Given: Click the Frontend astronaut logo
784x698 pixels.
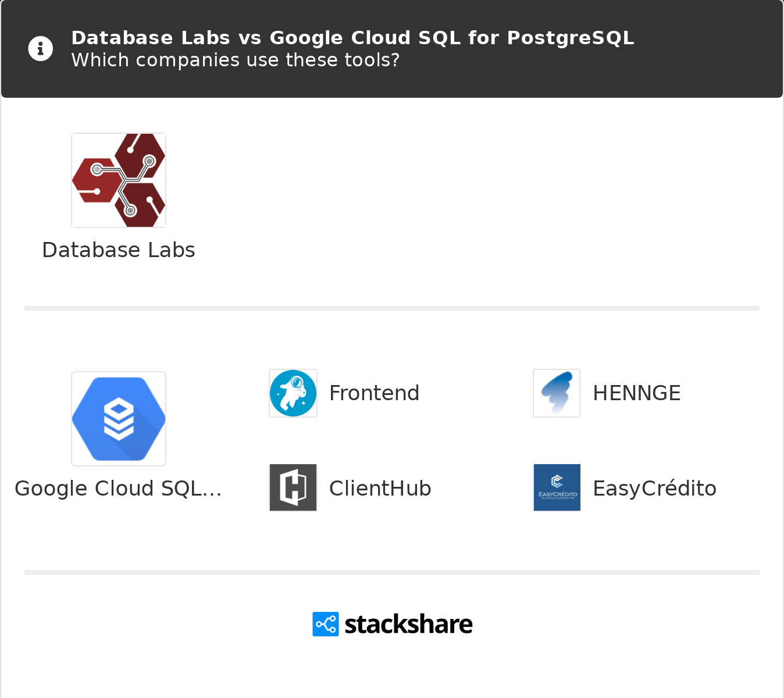Looking at the screenshot, I should [293, 393].
